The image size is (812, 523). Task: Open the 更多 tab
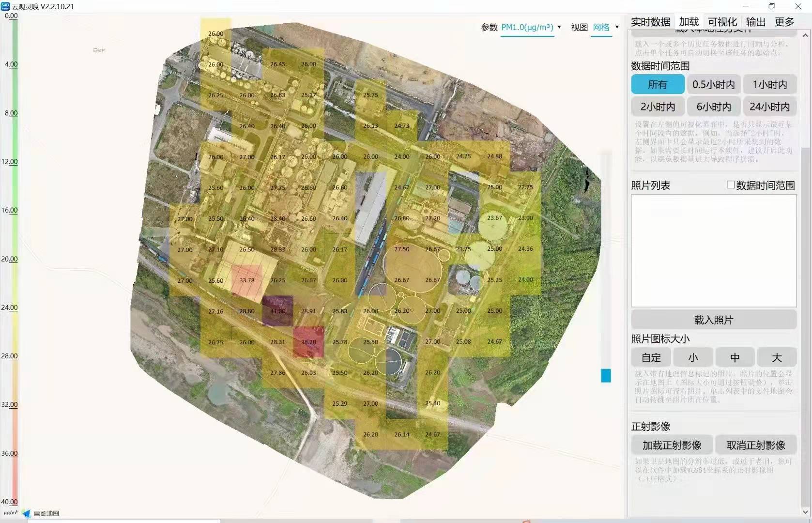(784, 22)
